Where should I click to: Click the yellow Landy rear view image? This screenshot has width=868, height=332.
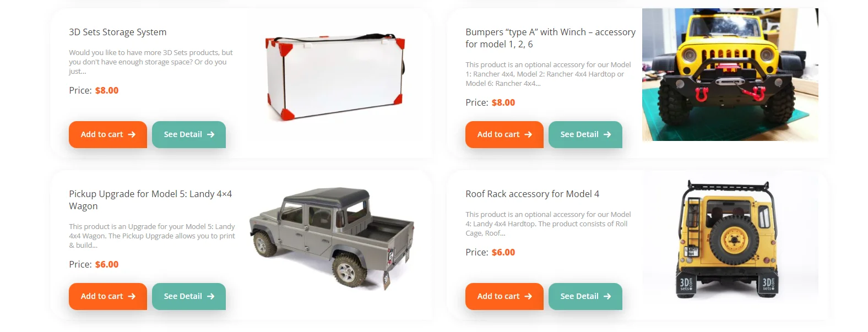(730, 239)
